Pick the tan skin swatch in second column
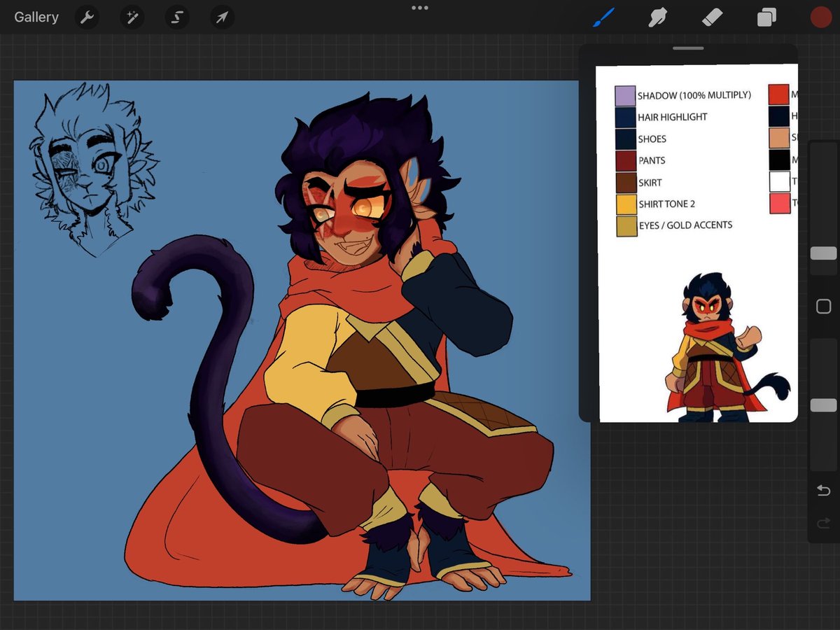The width and height of the screenshot is (840, 630). [779, 138]
